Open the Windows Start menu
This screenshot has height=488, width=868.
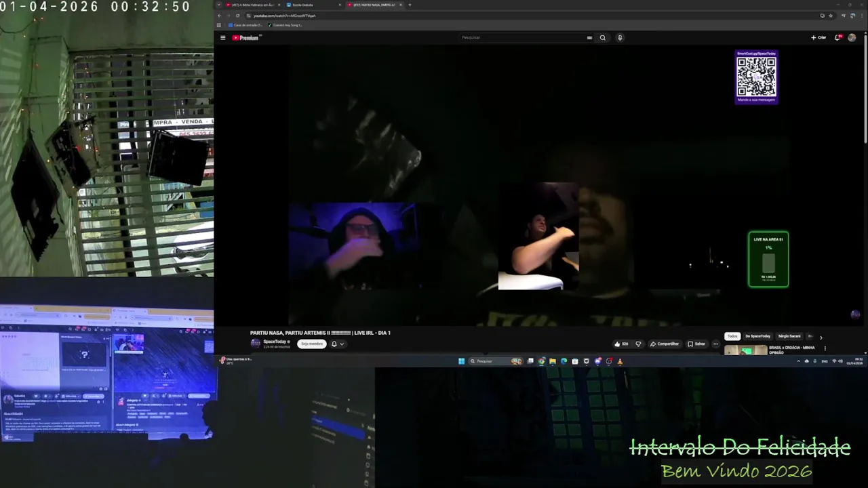461,361
